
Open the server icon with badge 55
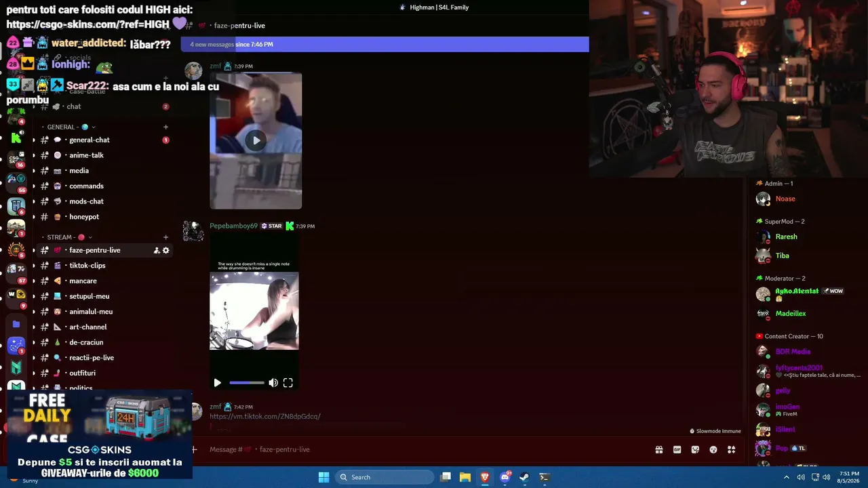click(16, 182)
